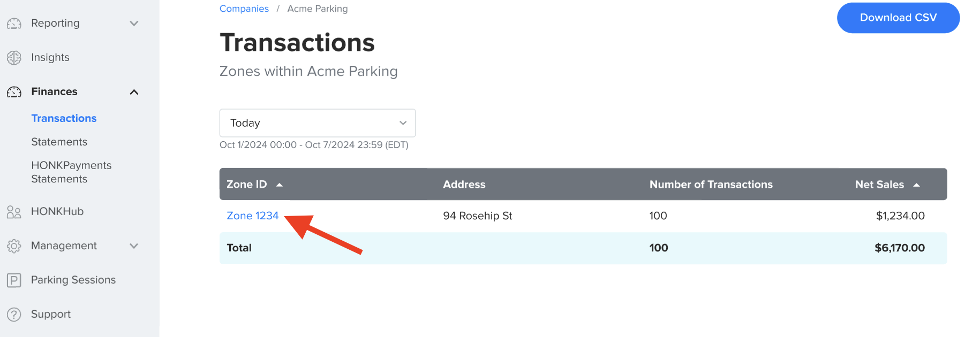This screenshot has height=337, width=980.
Task: Click the Reporting gauge icon
Action: coord(14,24)
